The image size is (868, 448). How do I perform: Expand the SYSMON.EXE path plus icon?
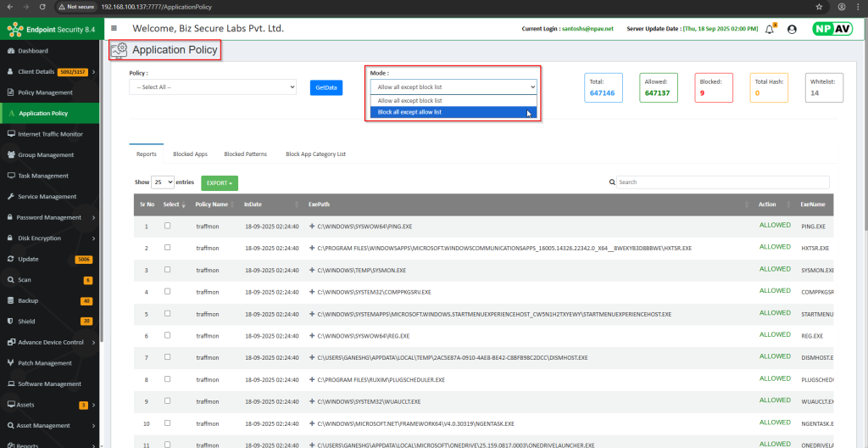click(x=312, y=270)
